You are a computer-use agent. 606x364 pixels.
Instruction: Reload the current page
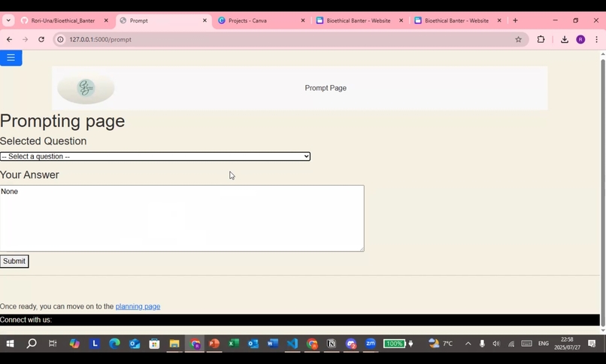(41, 39)
